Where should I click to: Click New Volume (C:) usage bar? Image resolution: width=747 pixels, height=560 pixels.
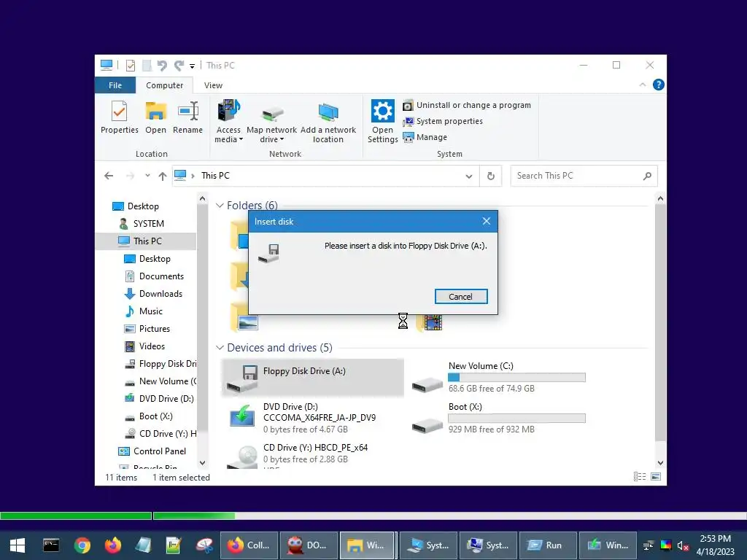pyautogui.click(x=516, y=378)
